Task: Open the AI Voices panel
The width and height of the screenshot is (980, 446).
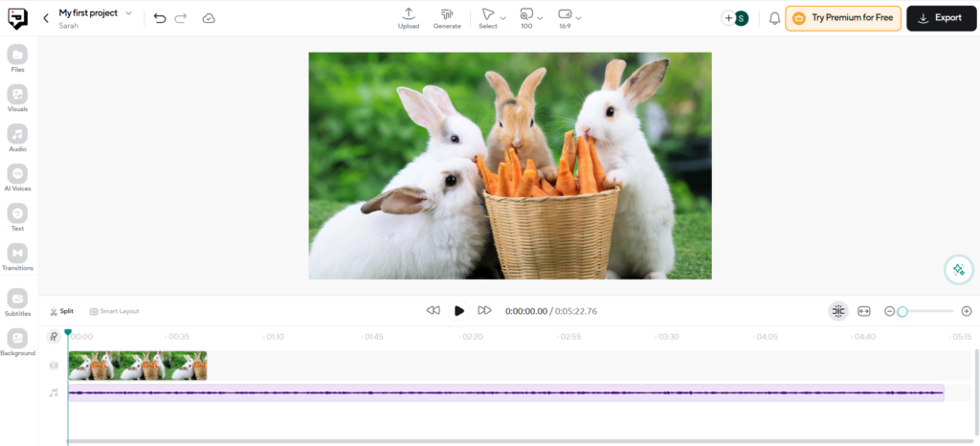Action: click(17, 178)
